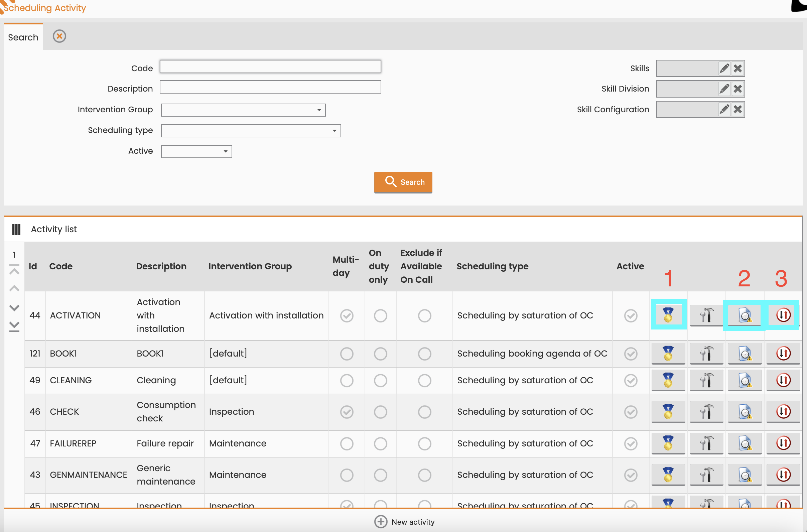The width and height of the screenshot is (807, 532).
Task: Select the 'Failure repair' description cell
Action: click(x=168, y=443)
